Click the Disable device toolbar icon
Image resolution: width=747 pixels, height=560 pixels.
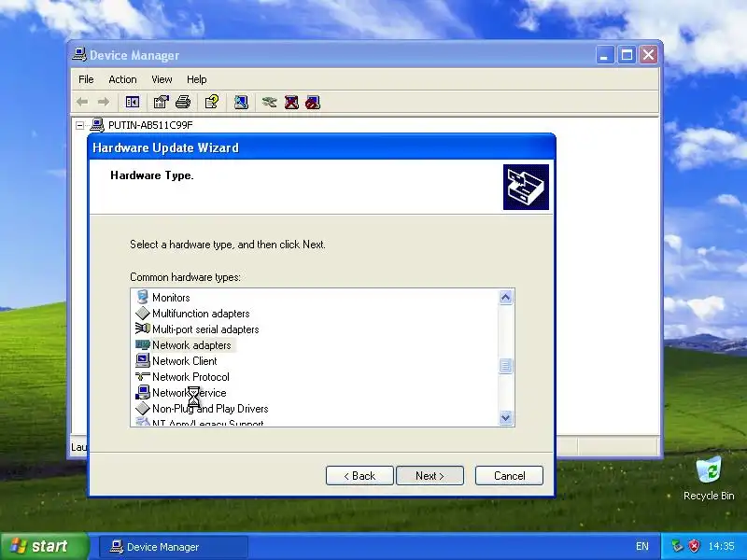pos(313,102)
